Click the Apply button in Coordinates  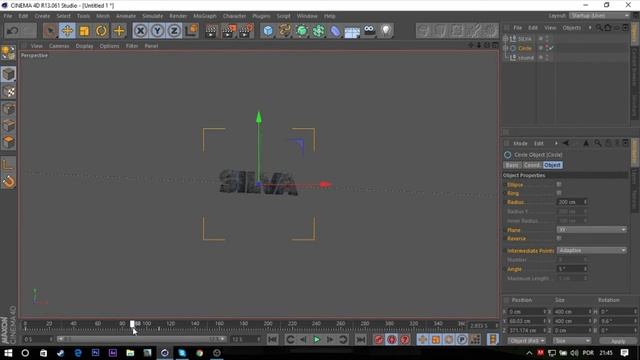618,341
